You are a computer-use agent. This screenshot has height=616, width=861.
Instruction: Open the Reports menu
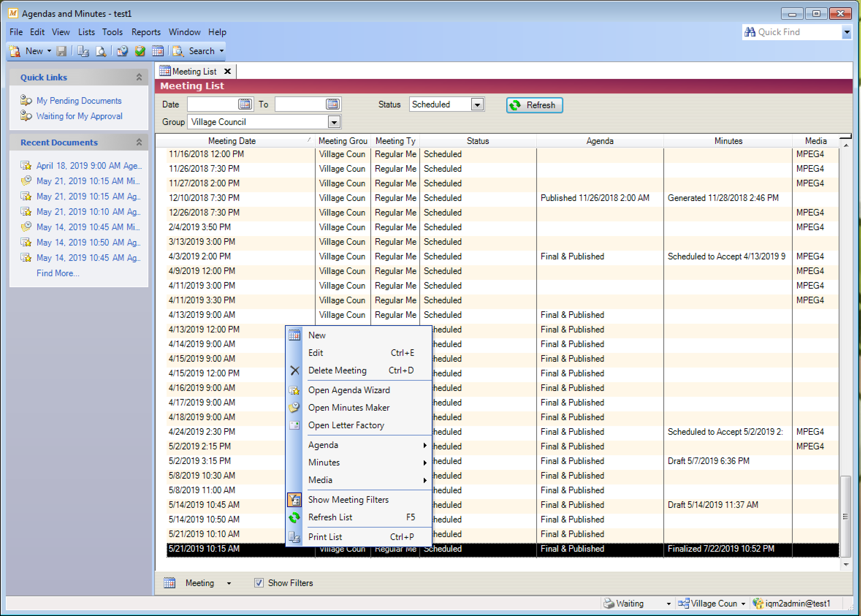[x=146, y=32]
